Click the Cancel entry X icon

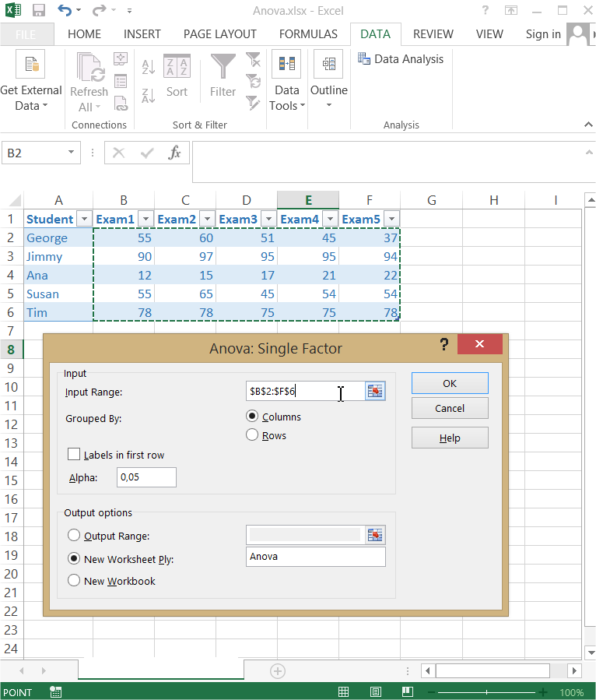(119, 153)
